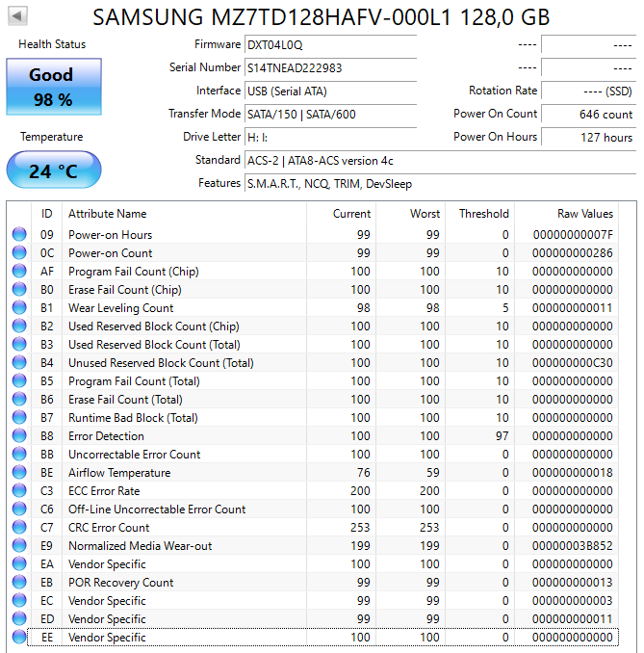The height and width of the screenshot is (653, 644).
Task: Click the Threshold column header
Action: [483, 214]
